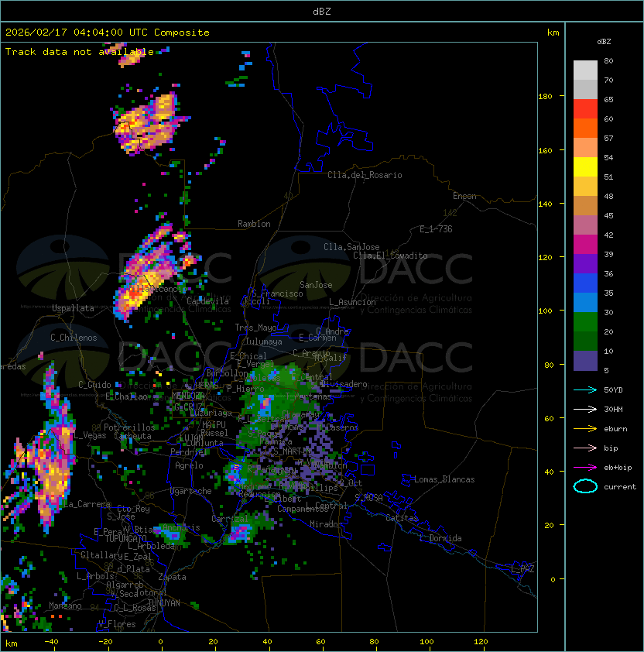The height and width of the screenshot is (652, 644).
Task: Click the 'km' label at top right of map
Action: click(x=553, y=33)
